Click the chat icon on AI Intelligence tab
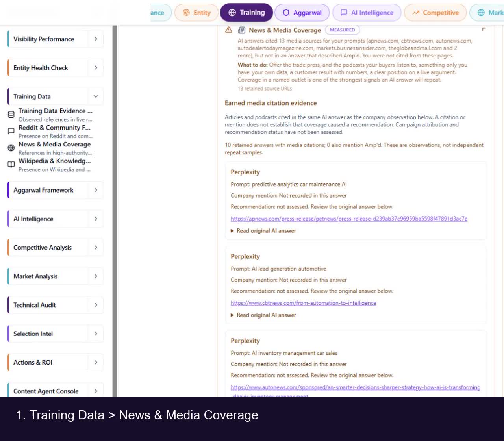 coord(344,13)
